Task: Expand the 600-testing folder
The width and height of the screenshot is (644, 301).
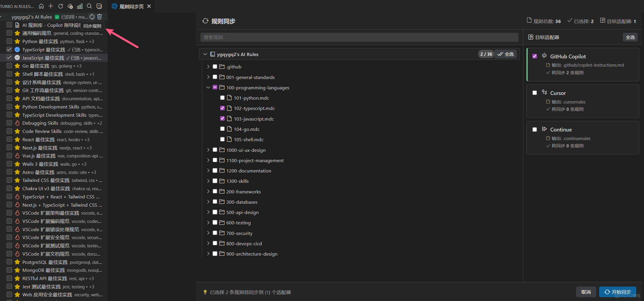Action: coord(208,223)
